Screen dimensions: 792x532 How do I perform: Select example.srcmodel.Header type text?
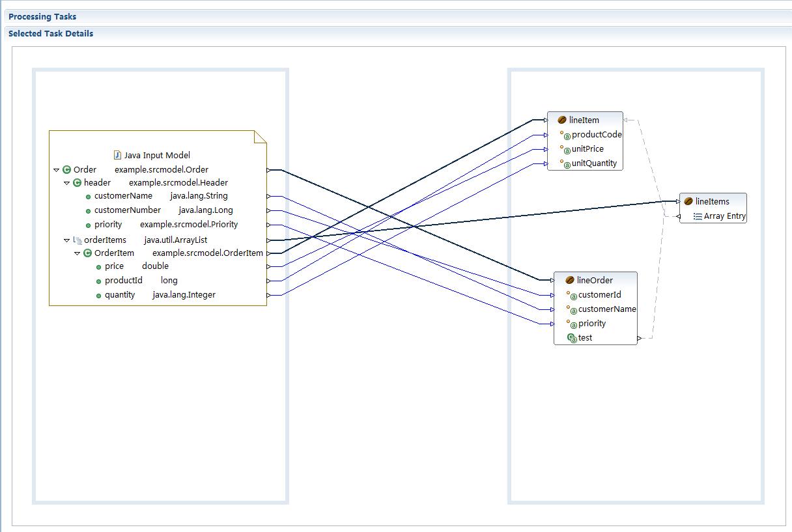coord(178,183)
